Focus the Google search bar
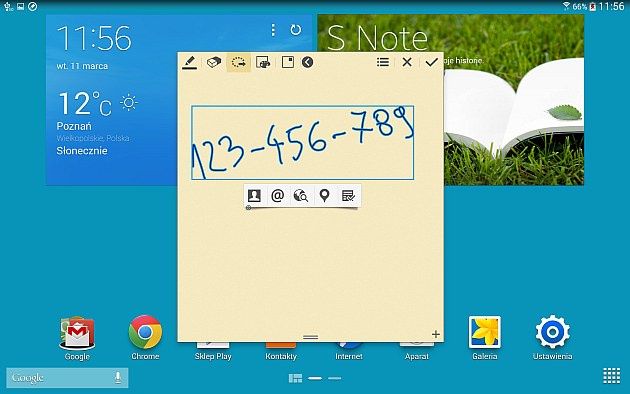The width and height of the screenshot is (630, 394). [67, 378]
